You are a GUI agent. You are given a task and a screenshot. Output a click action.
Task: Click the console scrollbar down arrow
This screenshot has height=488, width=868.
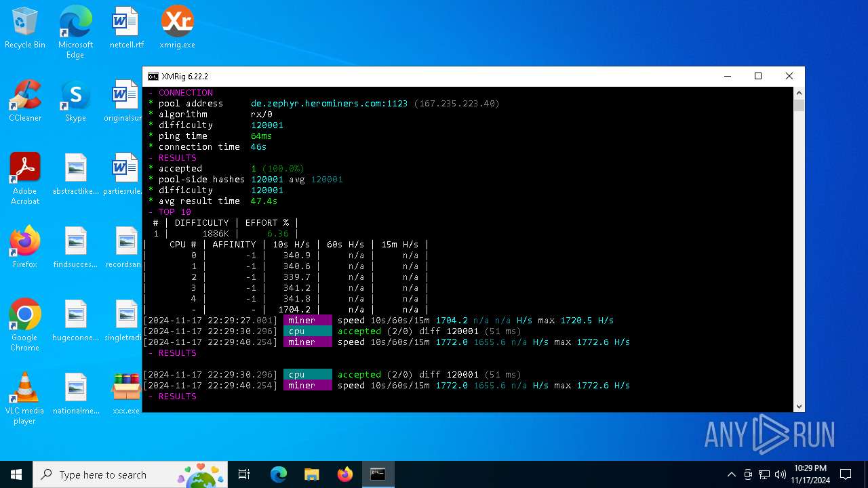(799, 406)
